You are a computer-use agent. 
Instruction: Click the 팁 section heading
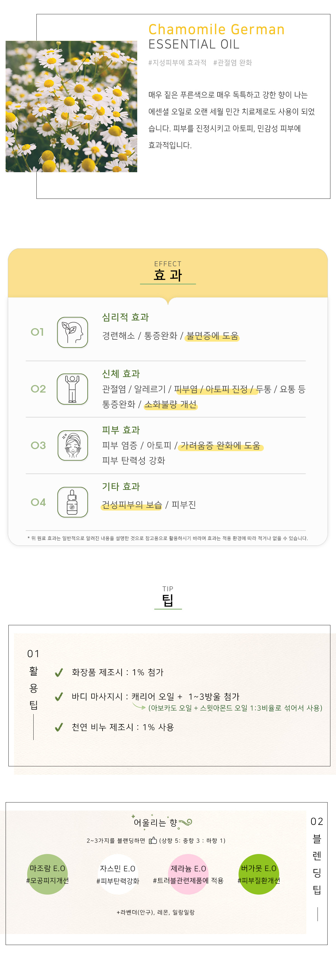[x=168, y=600]
